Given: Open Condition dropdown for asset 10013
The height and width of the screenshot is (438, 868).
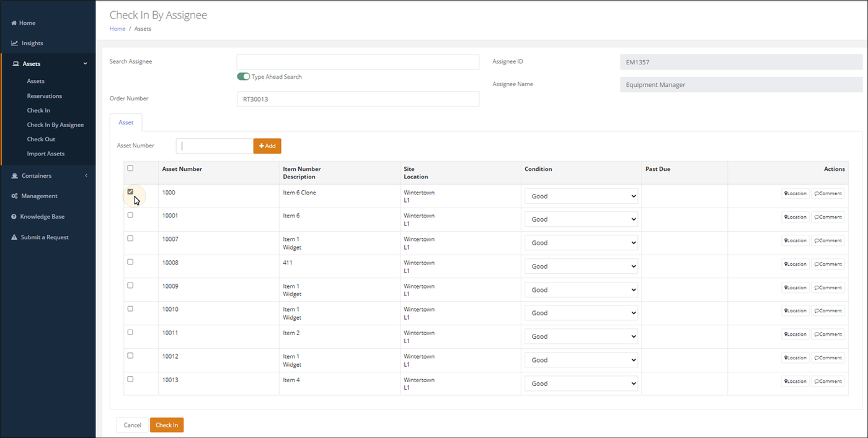Looking at the screenshot, I should point(581,383).
